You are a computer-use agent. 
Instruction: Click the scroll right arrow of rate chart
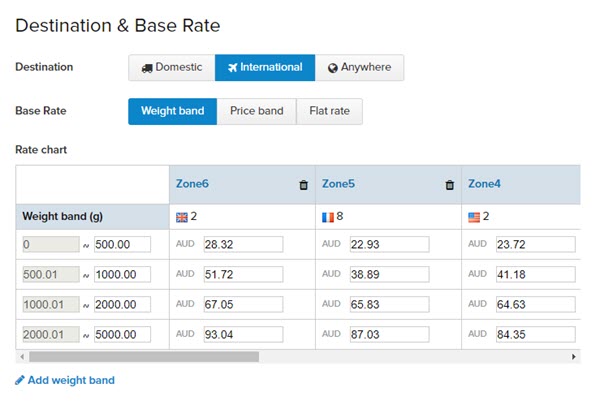[x=574, y=357]
